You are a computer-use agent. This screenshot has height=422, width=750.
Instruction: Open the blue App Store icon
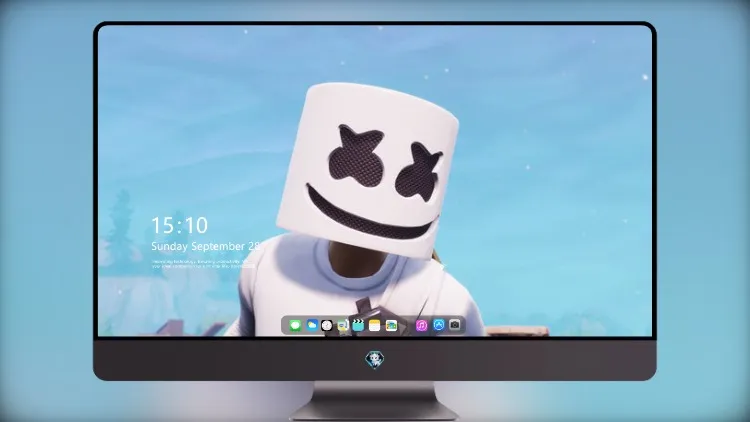tap(438, 325)
